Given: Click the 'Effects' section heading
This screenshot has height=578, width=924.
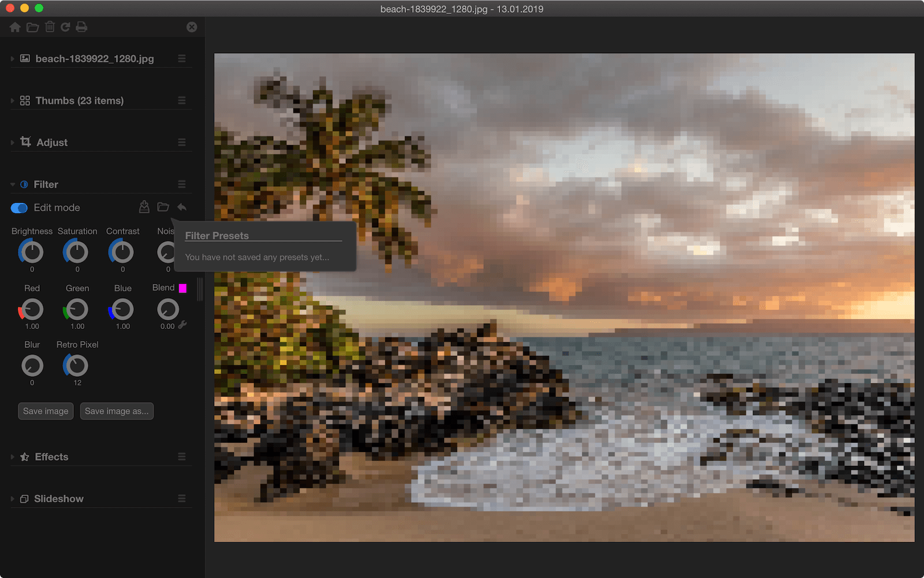Looking at the screenshot, I should pyautogui.click(x=51, y=457).
